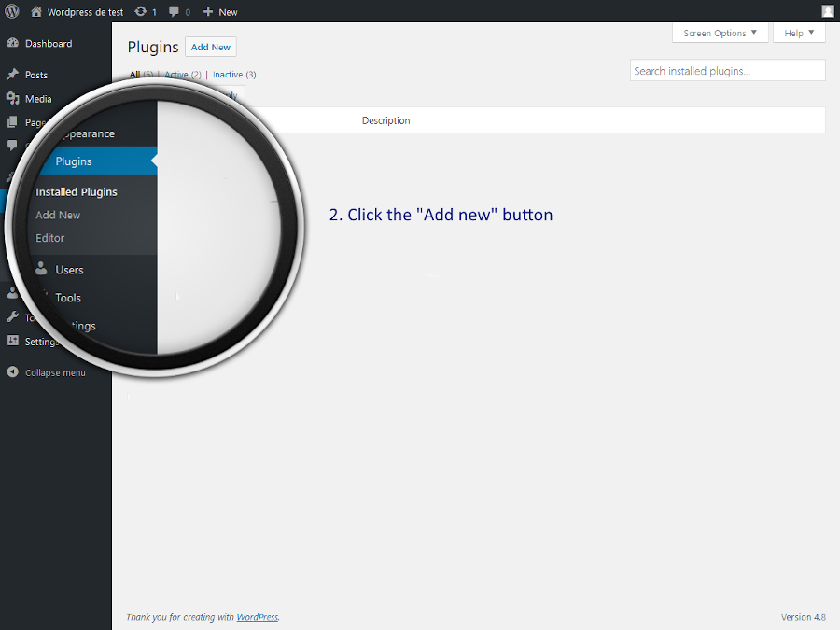
Task: Open the comments bubble in admin bar
Action: pos(175,12)
